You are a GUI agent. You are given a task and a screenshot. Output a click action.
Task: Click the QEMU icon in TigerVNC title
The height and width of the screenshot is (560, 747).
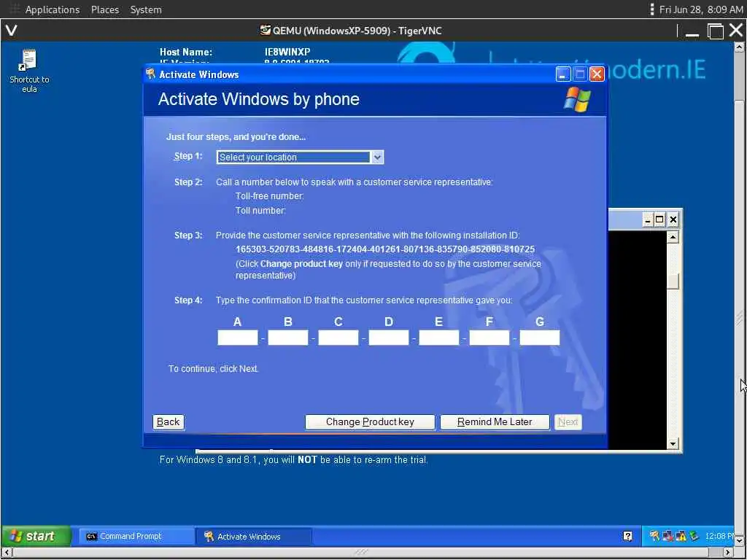[265, 31]
